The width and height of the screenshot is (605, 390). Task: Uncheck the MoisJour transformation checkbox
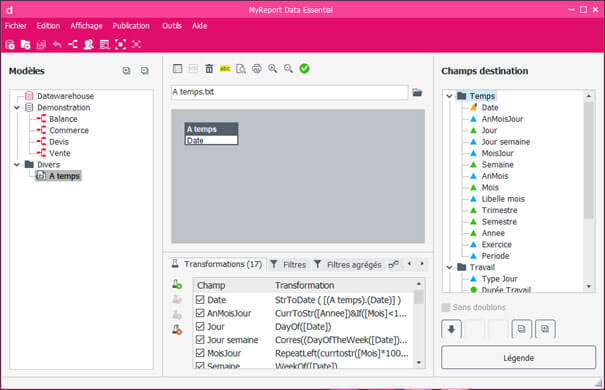point(200,353)
